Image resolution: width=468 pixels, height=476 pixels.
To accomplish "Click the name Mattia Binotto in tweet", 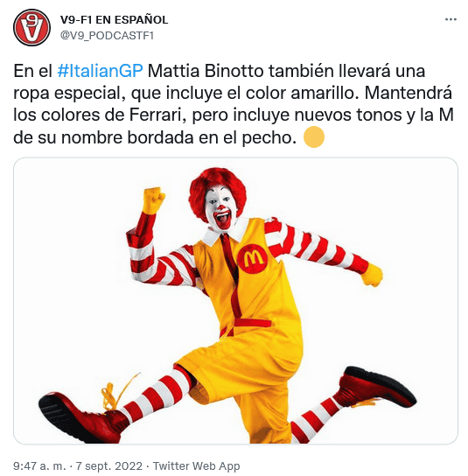I will click(206, 72).
